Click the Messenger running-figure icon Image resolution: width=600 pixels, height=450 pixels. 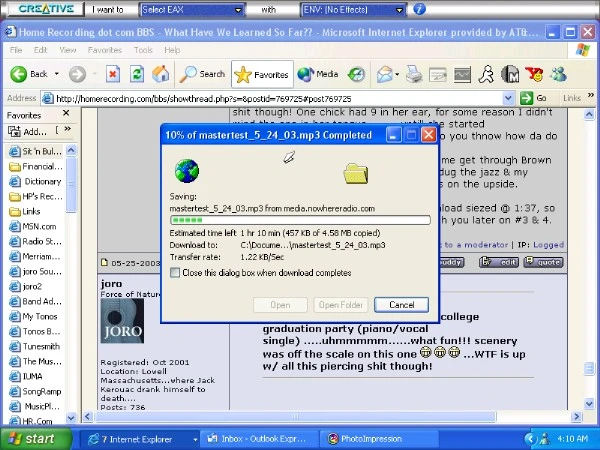pyautogui.click(x=486, y=74)
